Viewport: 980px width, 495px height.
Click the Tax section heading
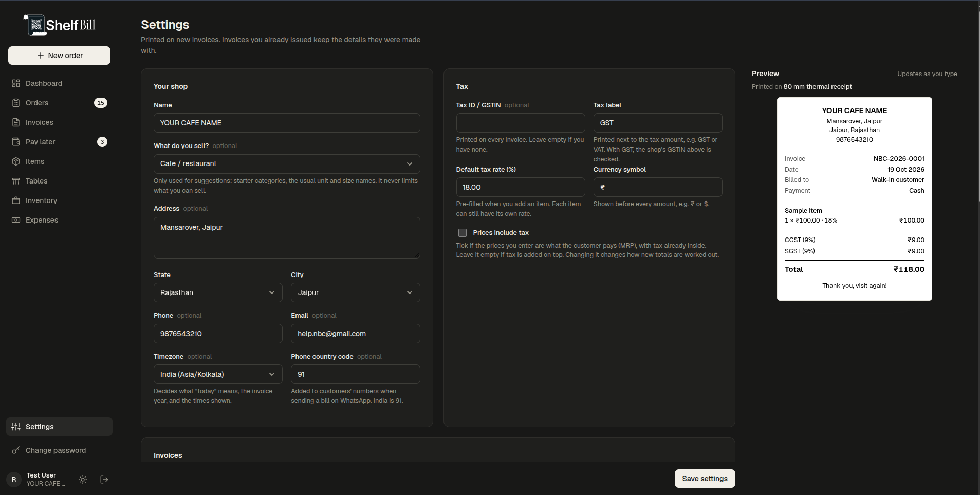pyautogui.click(x=462, y=86)
